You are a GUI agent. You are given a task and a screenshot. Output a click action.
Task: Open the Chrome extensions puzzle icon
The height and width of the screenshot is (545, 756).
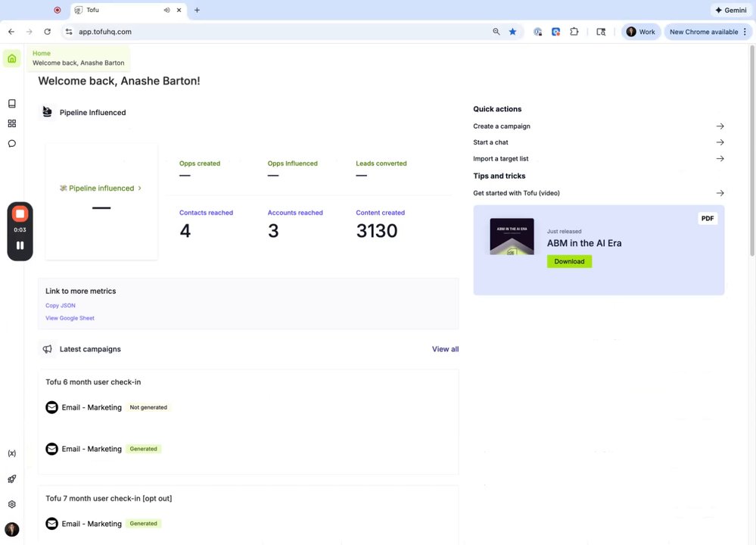pyautogui.click(x=574, y=32)
